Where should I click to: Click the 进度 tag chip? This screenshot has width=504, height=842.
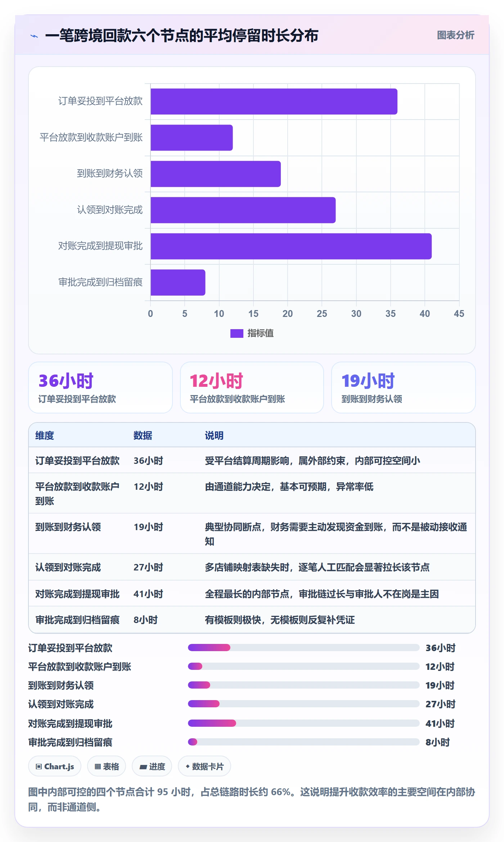(152, 766)
